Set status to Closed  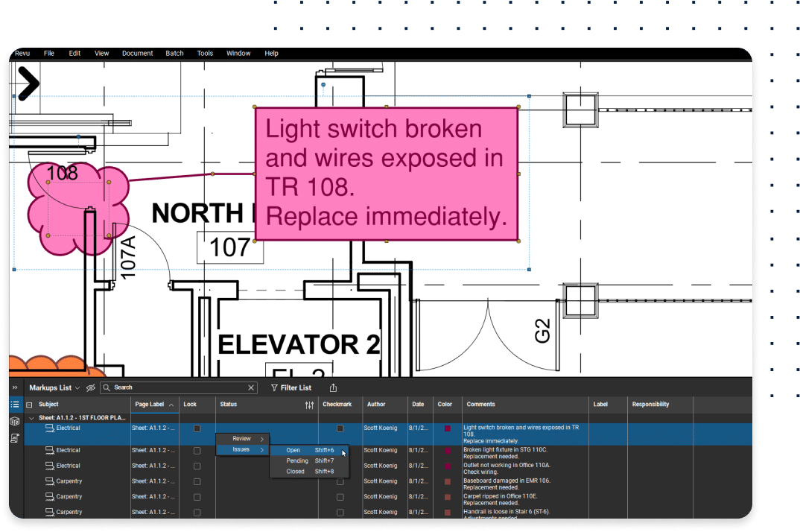[x=309, y=471]
